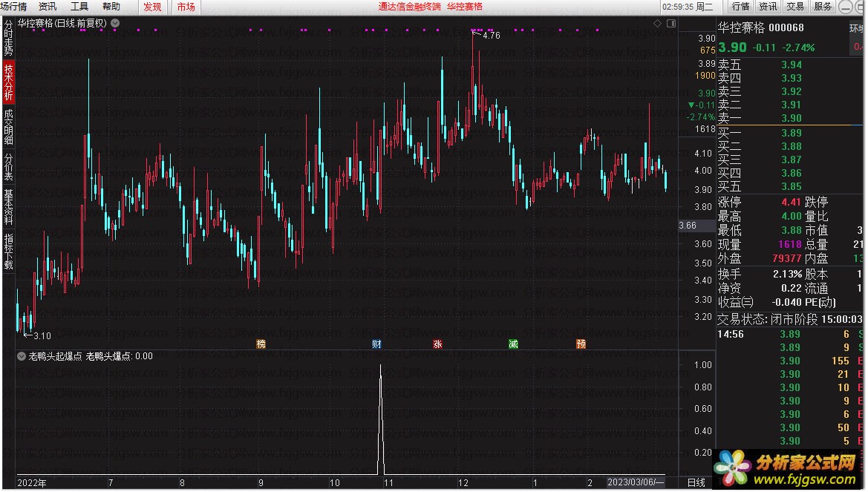Click the 通达信金融终端 华控赛格 title text
The width and height of the screenshot is (868, 492).
click(x=430, y=7)
